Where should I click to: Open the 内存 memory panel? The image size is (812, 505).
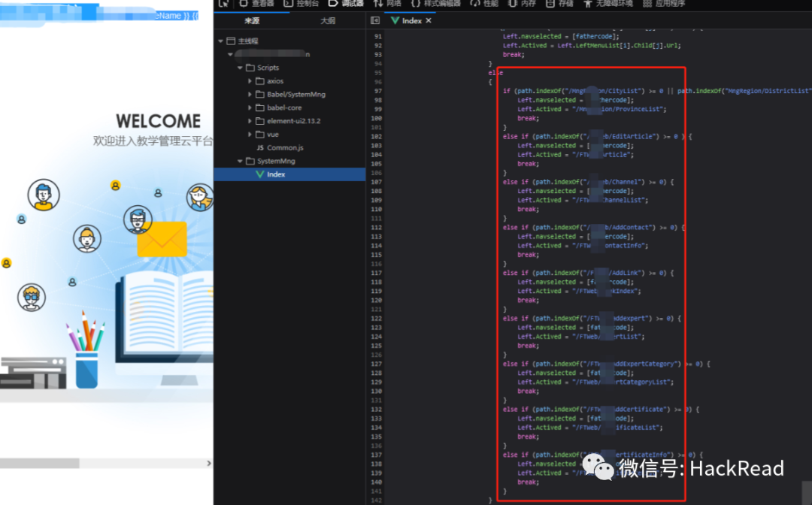pyautogui.click(x=522, y=3)
